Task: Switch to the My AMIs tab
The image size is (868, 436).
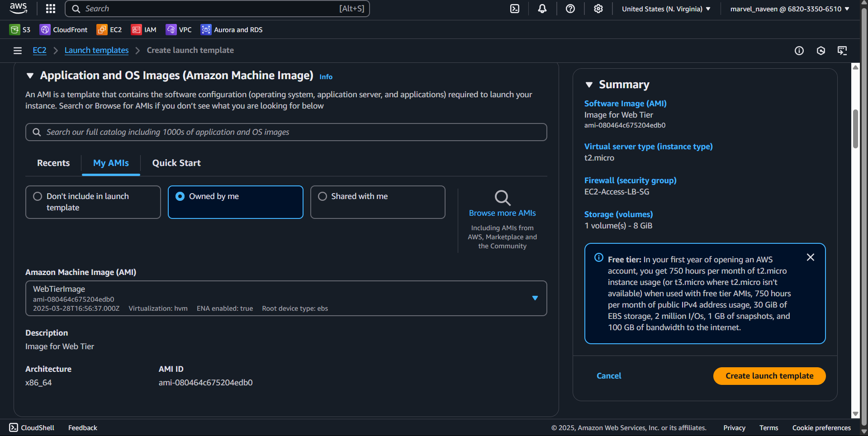Action: (x=111, y=163)
